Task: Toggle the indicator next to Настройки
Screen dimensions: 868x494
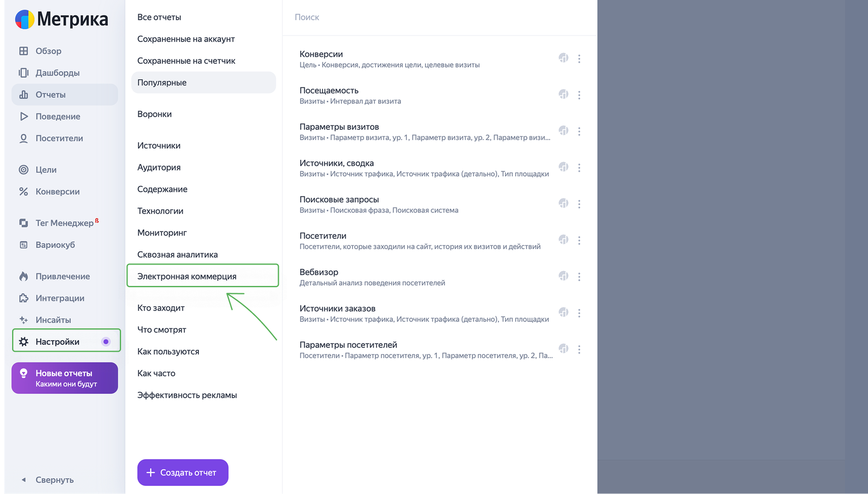Action: (106, 342)
